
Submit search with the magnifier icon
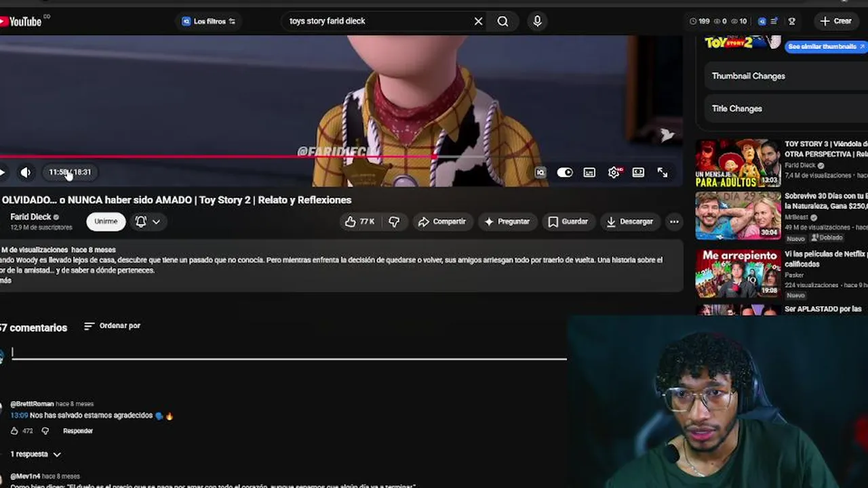point(502,21)
